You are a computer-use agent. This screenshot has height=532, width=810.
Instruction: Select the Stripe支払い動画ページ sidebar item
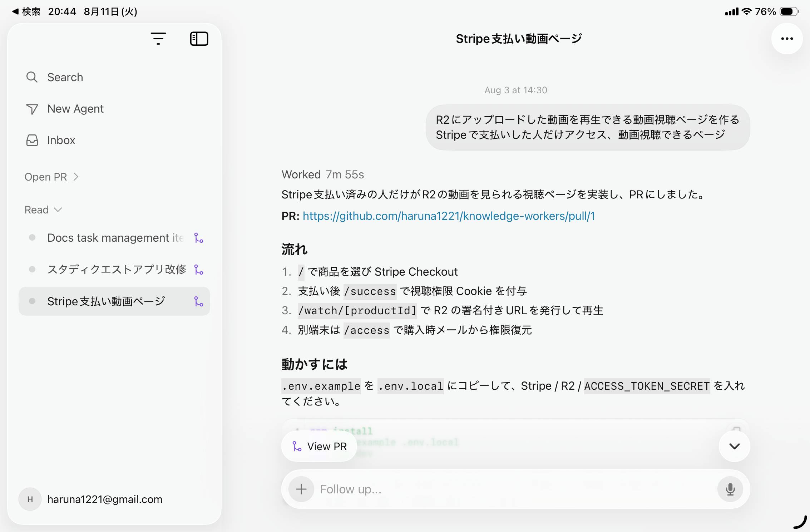(114, 301)
